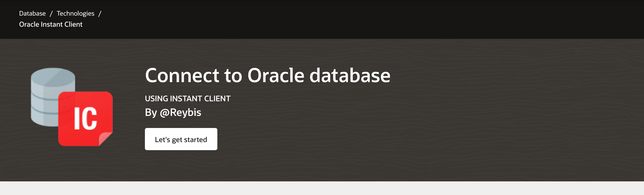The image size is (644, 195).
Task: Click the word Oracle in the main heading
Action: (x=276, y=75)
